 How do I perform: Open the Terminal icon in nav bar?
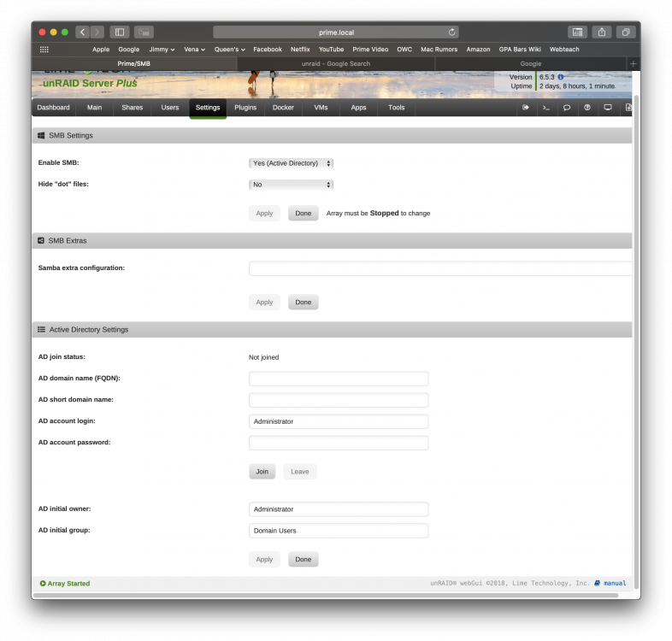point(546,107)
